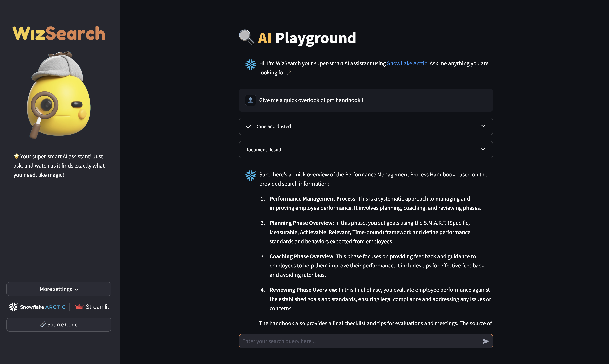Screen dimensions: 609x364
Task: Click the detective mascot image
Action: [59, 95]
